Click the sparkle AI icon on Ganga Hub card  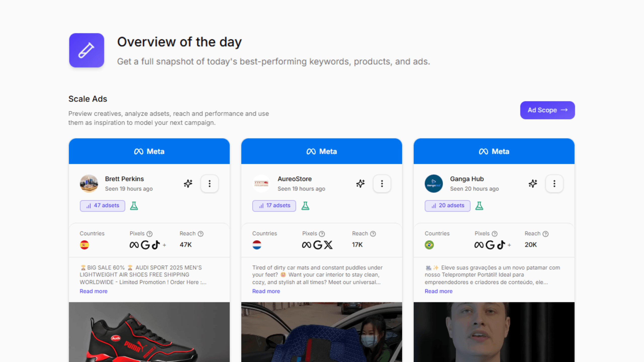(533, 184)
